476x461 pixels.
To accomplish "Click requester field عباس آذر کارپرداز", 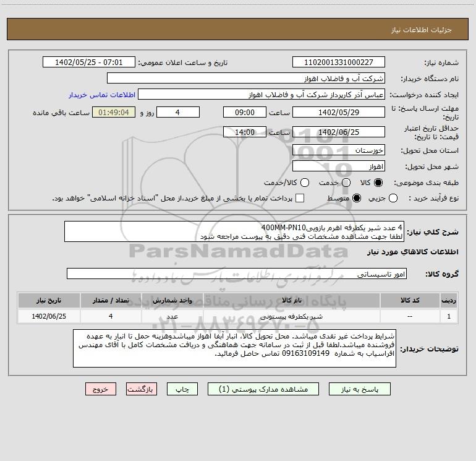I will click(x=261, y=95).
